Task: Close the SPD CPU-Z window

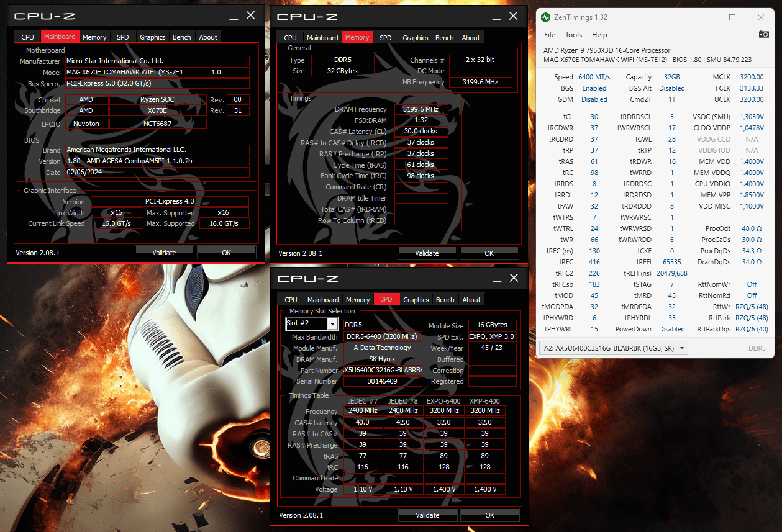Action: [x=514, y=277]
